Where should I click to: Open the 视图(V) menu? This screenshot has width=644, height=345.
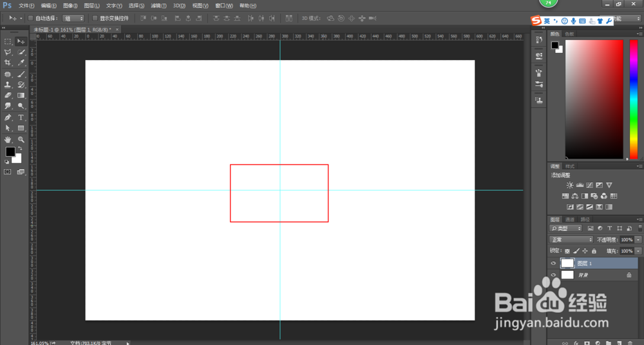tap(200, 6)
